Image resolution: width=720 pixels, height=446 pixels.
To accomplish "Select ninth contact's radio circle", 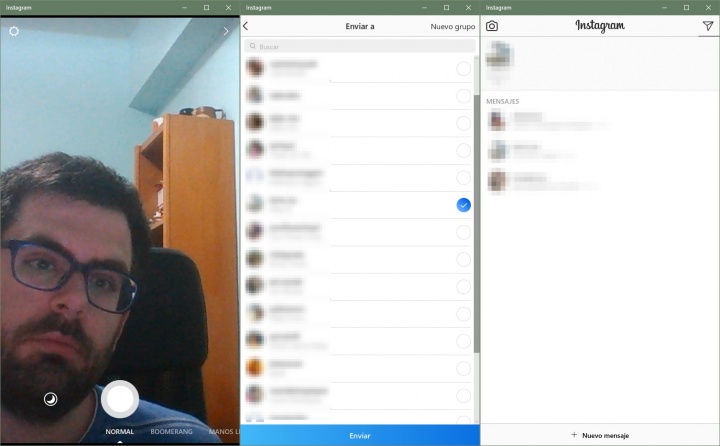I will (x=463, y=287).
